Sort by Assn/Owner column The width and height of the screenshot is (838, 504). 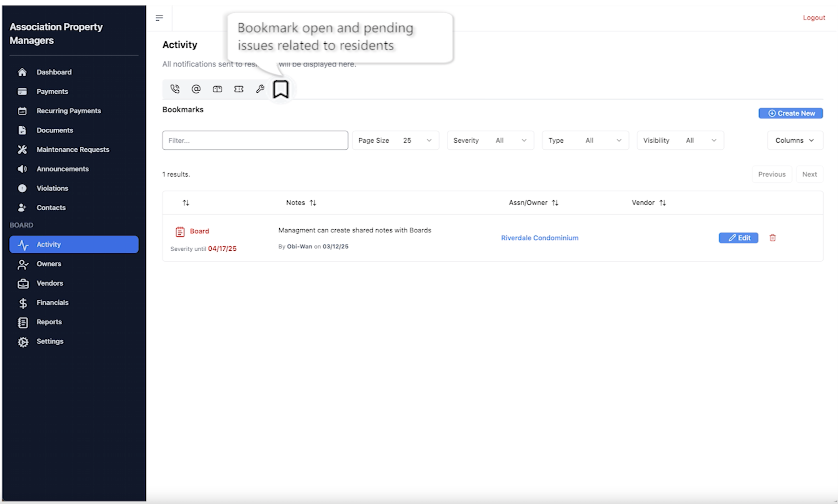coord(555,203)
